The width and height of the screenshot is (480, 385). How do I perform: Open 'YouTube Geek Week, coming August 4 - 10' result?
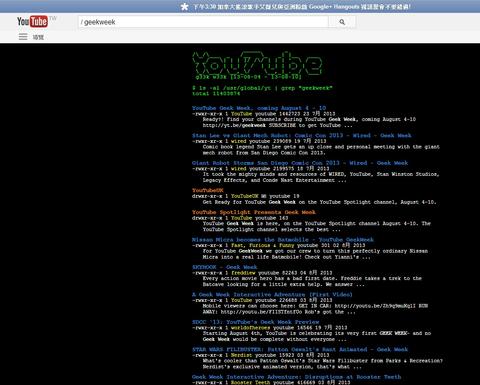(259, 108)
